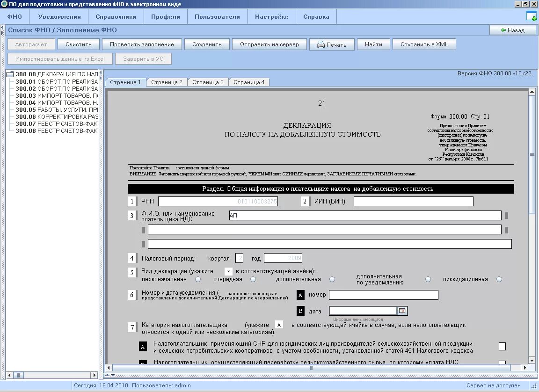Click Проверить заполнение button

(142, 44)
